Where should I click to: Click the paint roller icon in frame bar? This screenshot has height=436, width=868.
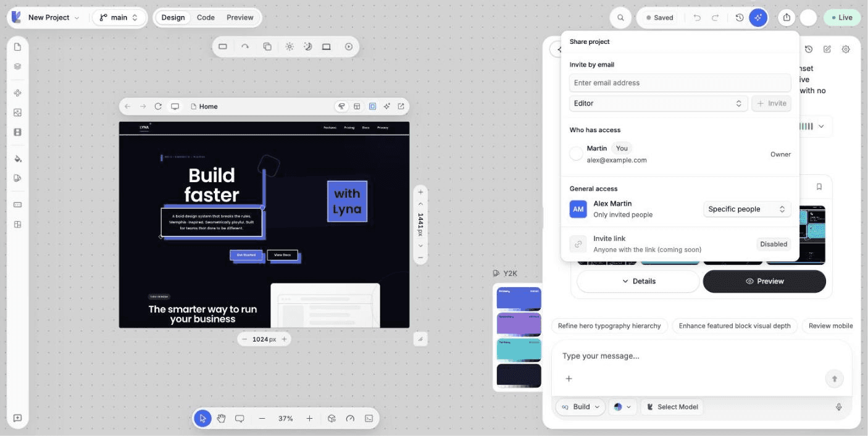pos(341,106)
